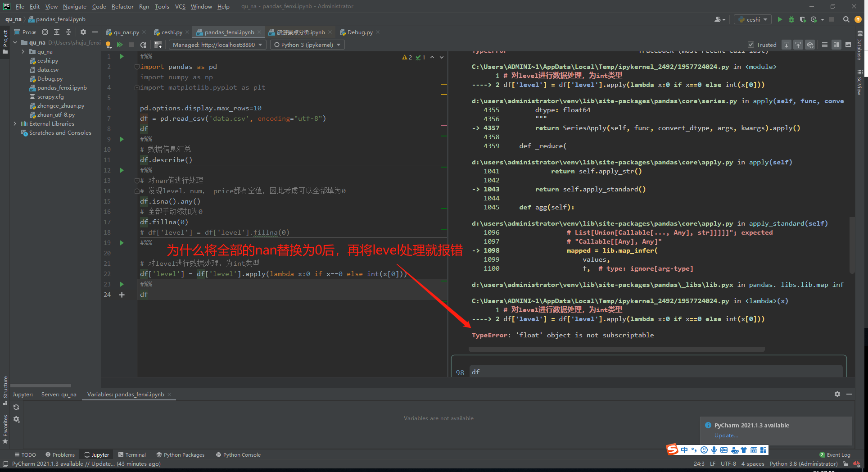The height and width of the screenshot is (472, 868).
Task: Collapse all in Project panel
Action: [68, 32]
